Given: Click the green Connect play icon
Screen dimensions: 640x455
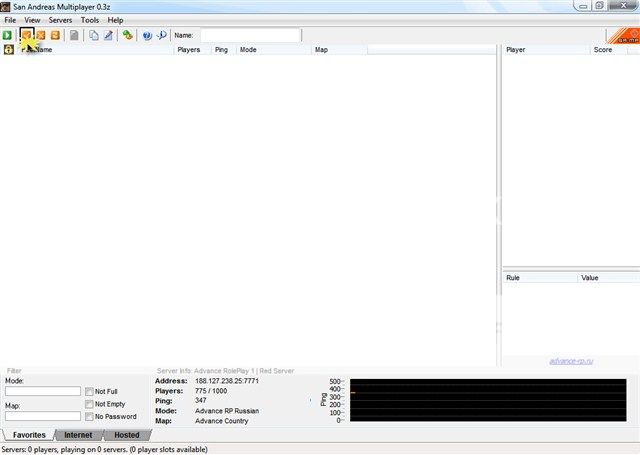Looking at the screenshot, I should coord(8,35).
